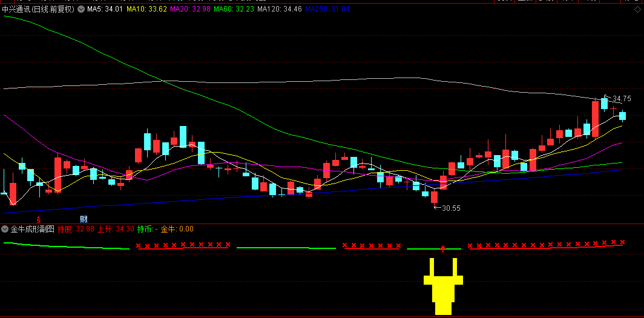The image size is (644, 318).
Task: Select the MA120: 34.46 label
Action: point(280,8)
